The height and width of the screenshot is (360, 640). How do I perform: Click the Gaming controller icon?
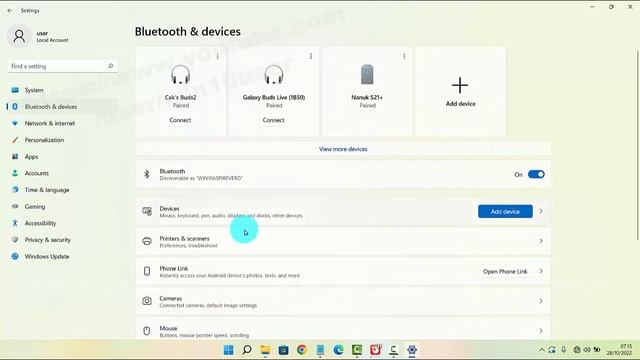point(15,207)
